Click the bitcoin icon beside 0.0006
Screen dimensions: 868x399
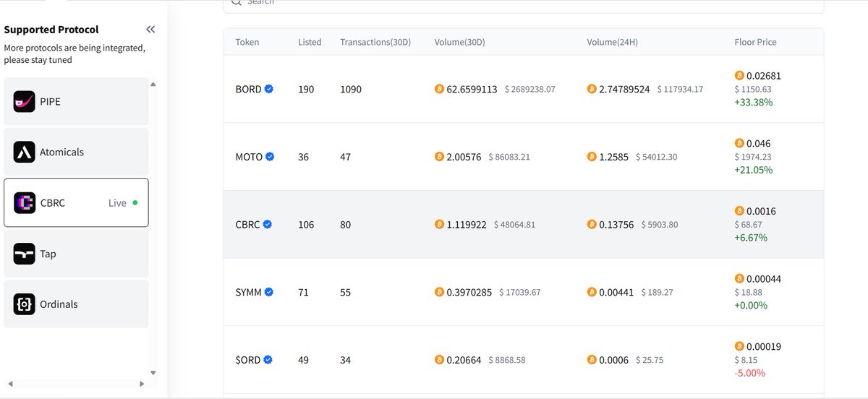coord(592,359)
